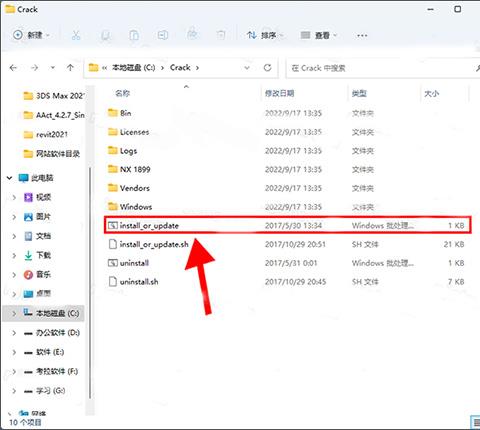The height and width of the screenshot is (430, 480).
Task: Click the Cut scissors icon in toolbar
Action: pyautogui.click(x=76, y=35)
